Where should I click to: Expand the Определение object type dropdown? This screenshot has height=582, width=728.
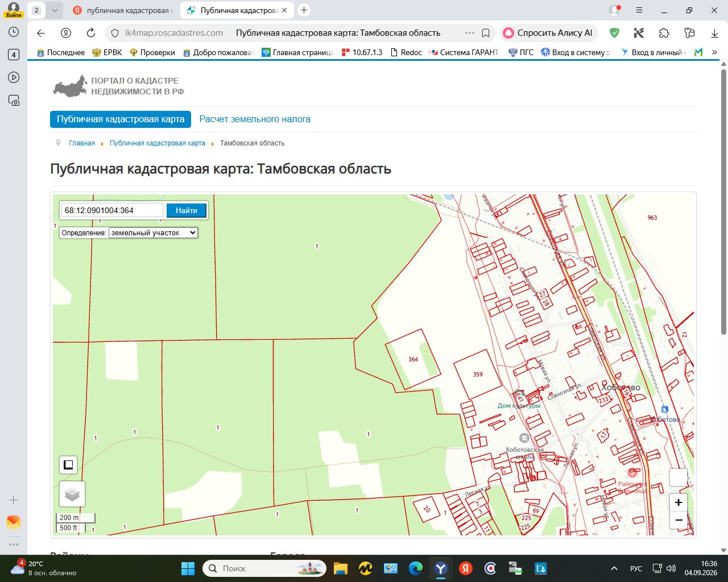[154, 232]
